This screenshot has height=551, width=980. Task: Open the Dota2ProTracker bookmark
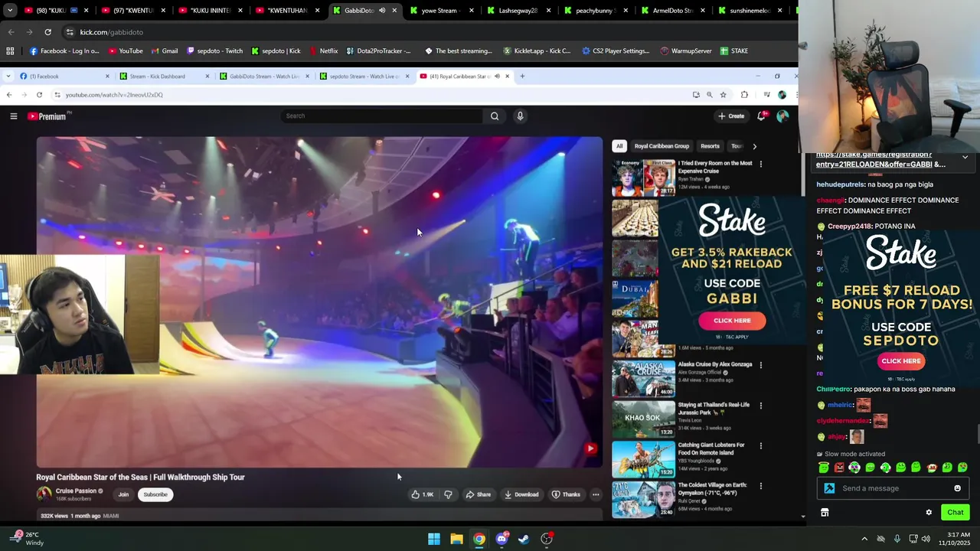(378, 51)
